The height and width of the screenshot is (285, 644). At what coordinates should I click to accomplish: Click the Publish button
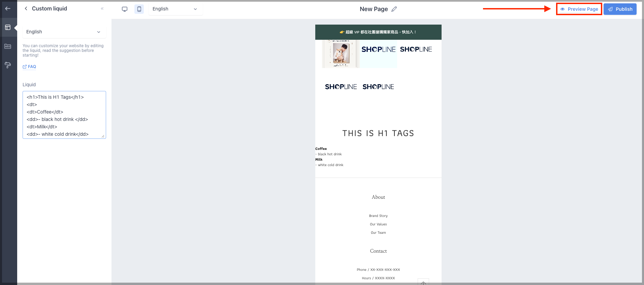point(620,9)
